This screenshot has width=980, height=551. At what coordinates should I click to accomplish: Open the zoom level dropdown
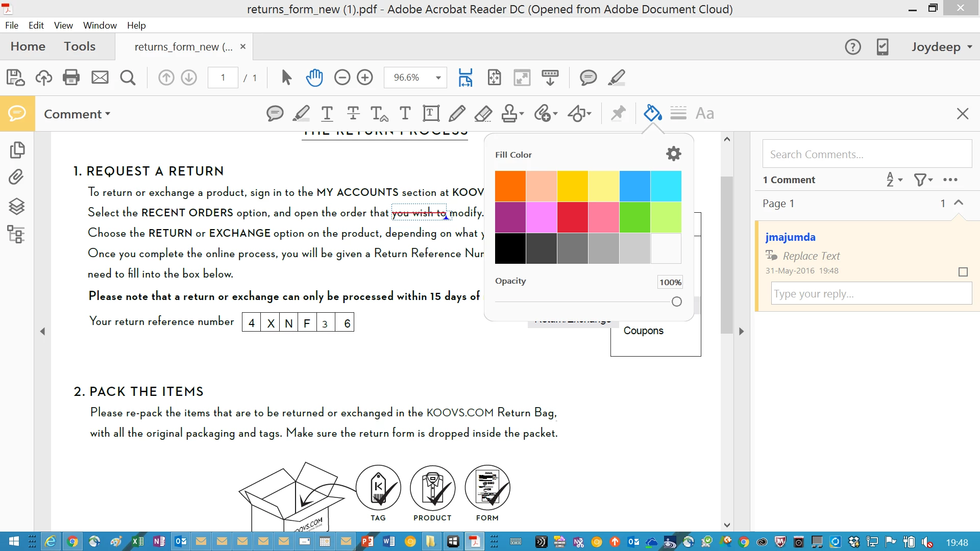[438, 78]
